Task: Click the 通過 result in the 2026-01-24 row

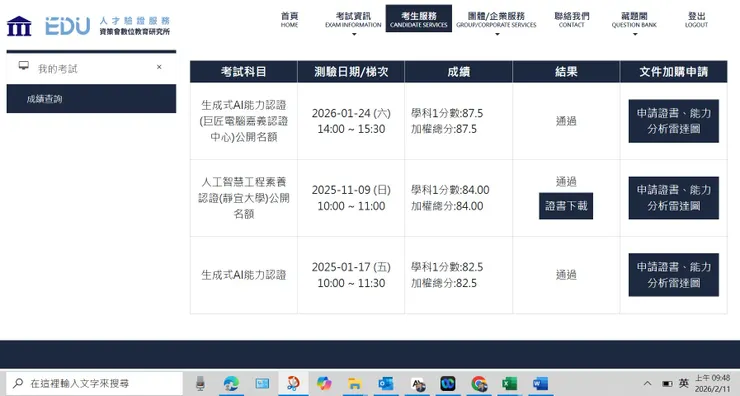Action: pos(566,121)
